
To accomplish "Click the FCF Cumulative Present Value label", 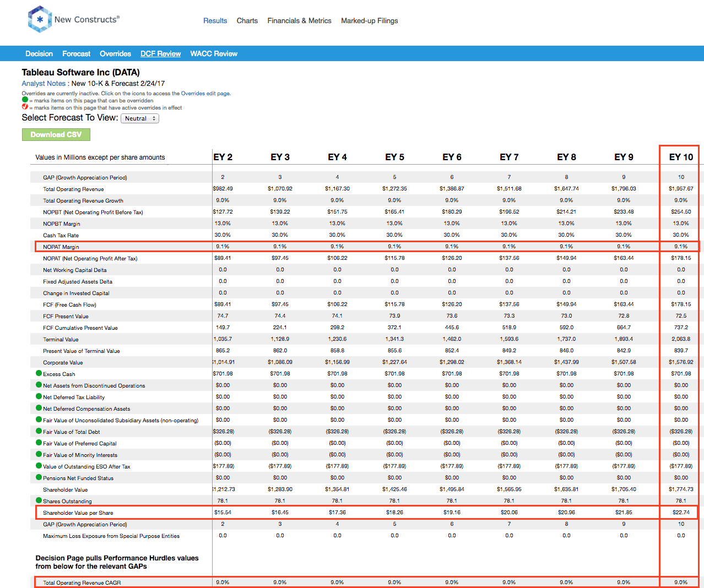I will coord(80,328).
